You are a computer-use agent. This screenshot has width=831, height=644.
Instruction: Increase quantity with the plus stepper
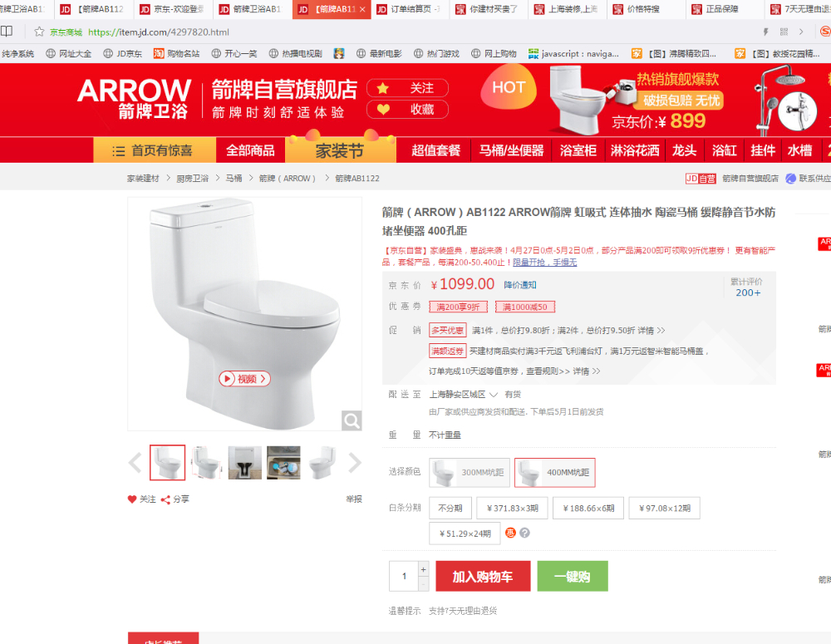coord(424,569)
